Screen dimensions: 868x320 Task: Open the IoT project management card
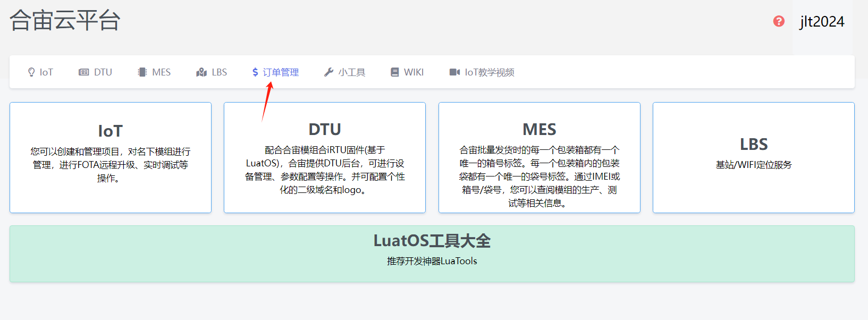click(111, 158)
